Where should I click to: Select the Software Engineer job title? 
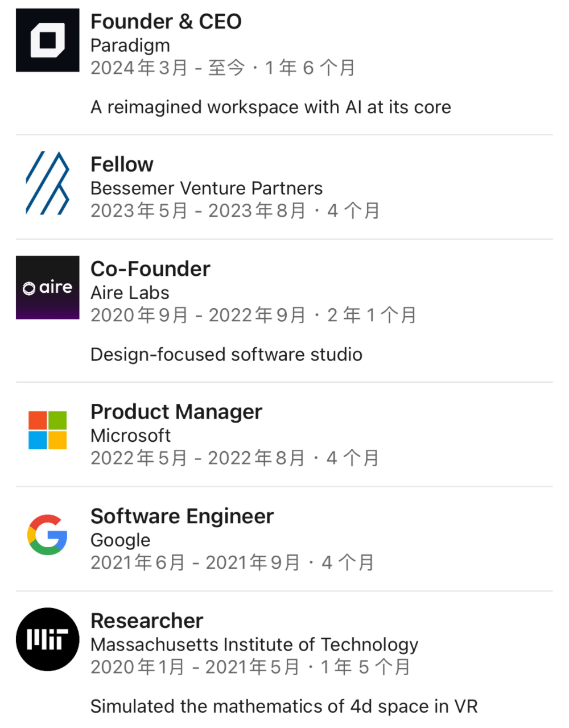[x=182, y=516]
